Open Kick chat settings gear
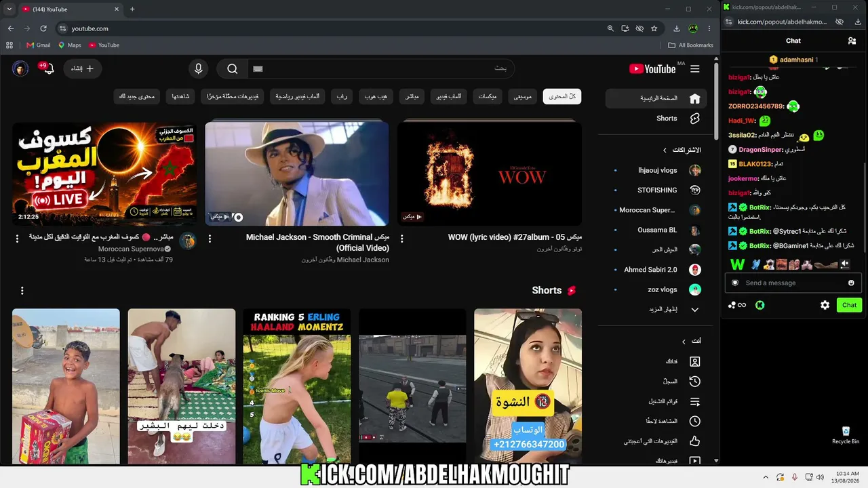Screen dimensions: 868x488 tap(825, 305)
